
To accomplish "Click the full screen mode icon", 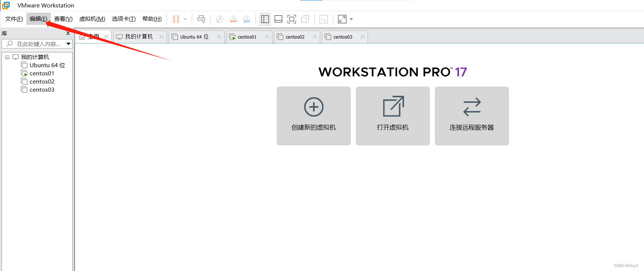I will (292, 19).
